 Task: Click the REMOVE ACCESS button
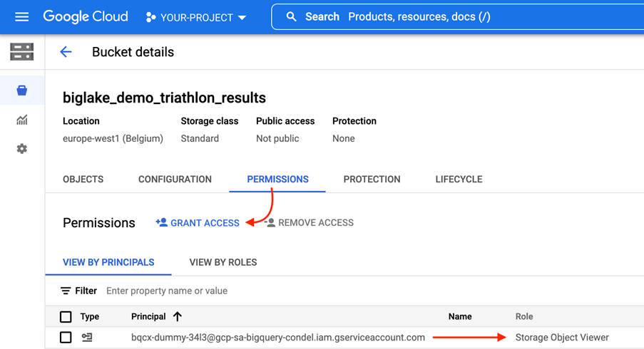309,223
